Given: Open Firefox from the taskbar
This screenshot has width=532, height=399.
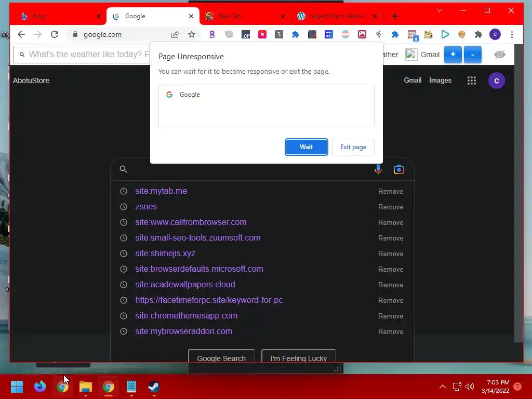Looking at the screenshot, I should pyautogui.click(x=39, y=387).
